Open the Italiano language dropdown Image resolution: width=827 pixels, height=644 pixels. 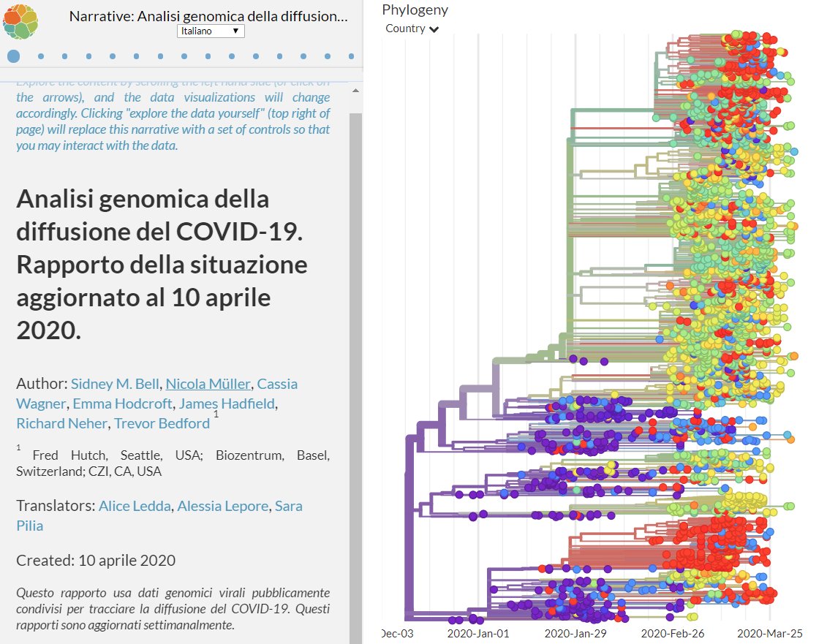[211, 31]
